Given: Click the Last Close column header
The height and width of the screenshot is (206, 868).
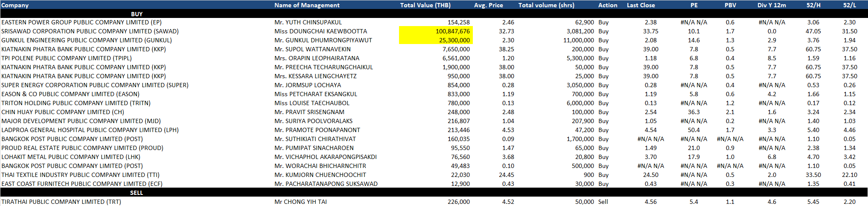Looking at the screenshot, I should [641, 5].
